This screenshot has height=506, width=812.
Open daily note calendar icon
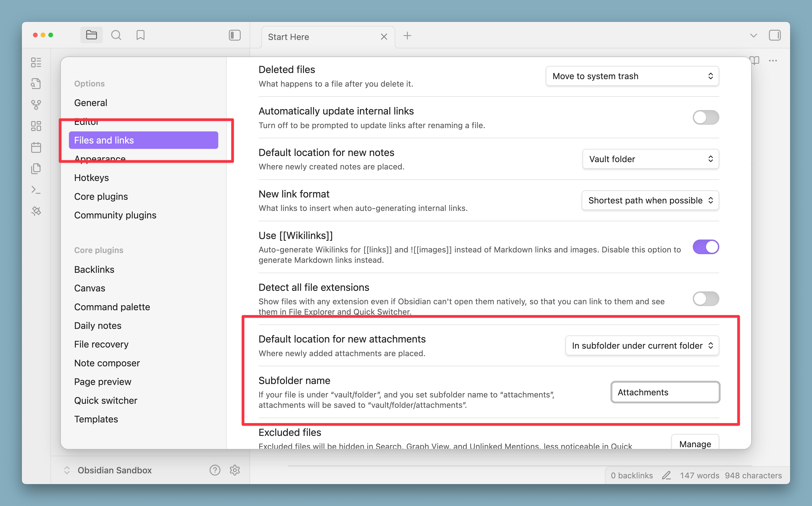click(x=36, y=147)
